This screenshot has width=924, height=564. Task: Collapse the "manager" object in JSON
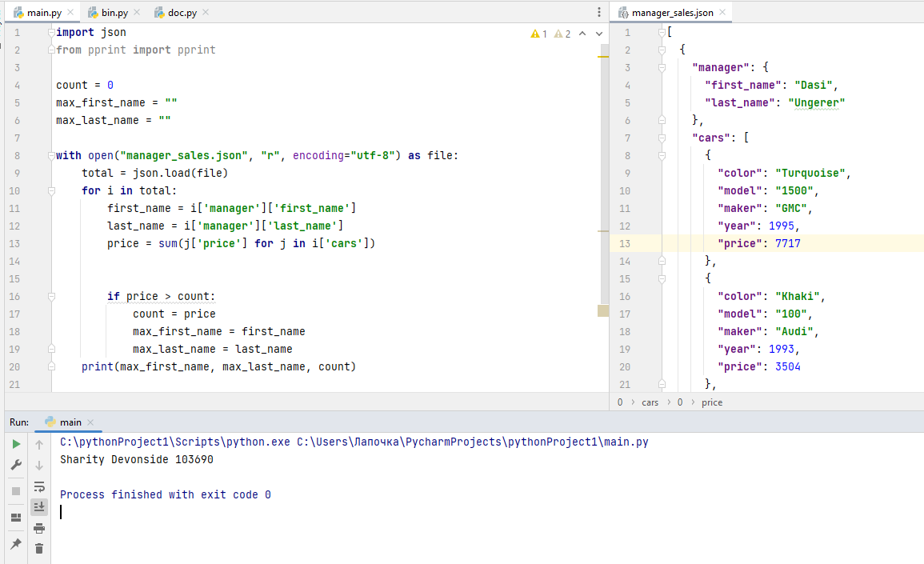(x=662, y=67)
